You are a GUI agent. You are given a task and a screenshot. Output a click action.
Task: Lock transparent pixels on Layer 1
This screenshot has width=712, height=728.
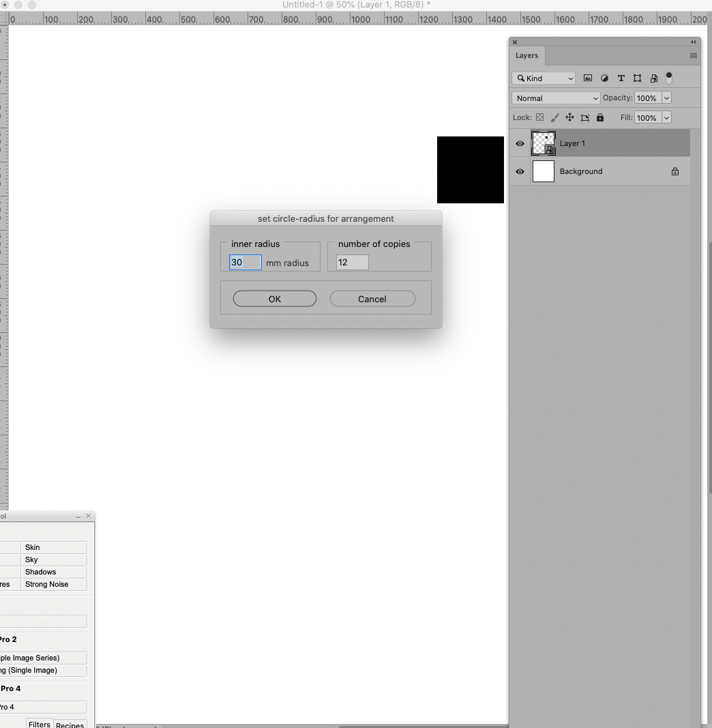[x=539, y=117]
